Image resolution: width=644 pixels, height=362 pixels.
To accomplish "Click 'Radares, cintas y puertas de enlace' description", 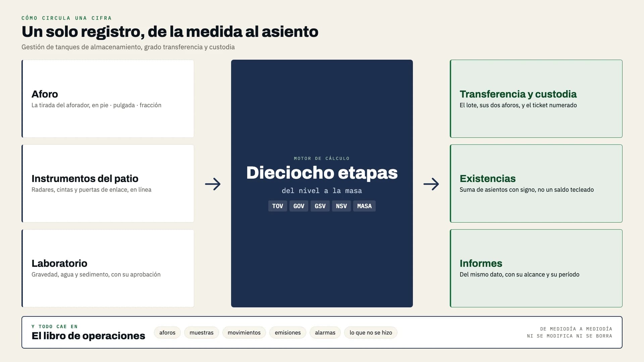I will 91,190.
